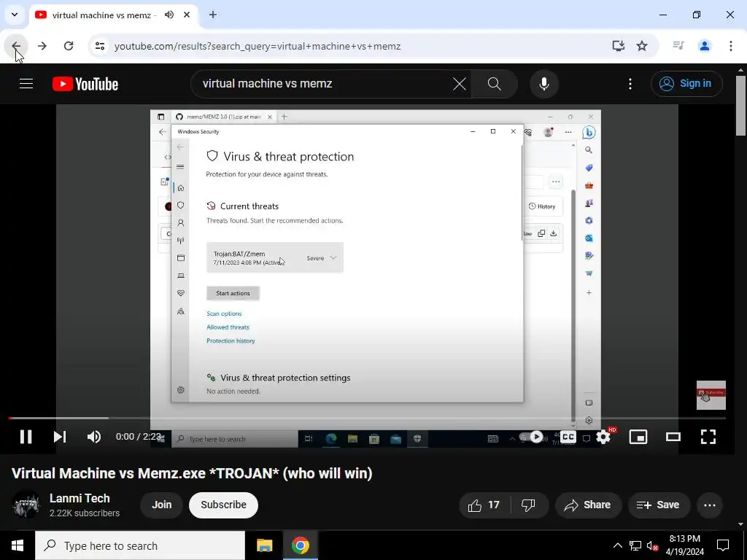Viewport: 747px width, 560px height.
Task: Open Lanmi Tech channel avatar
Action: [x=26, y=505]
